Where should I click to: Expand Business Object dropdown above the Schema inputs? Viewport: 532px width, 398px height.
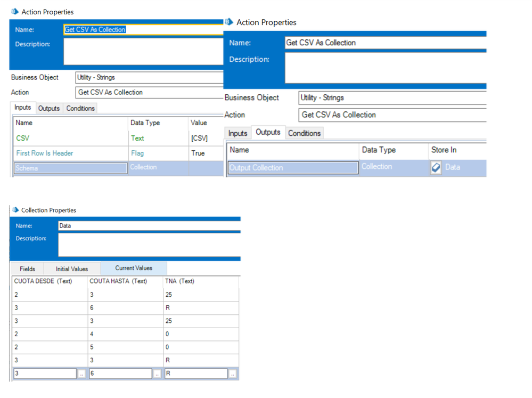click(149, 77)
